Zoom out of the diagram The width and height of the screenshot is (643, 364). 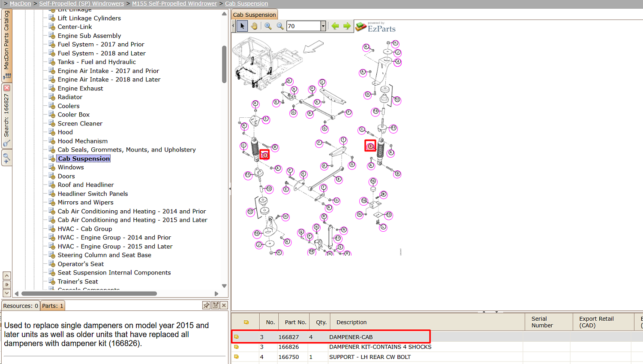[280, 26]
